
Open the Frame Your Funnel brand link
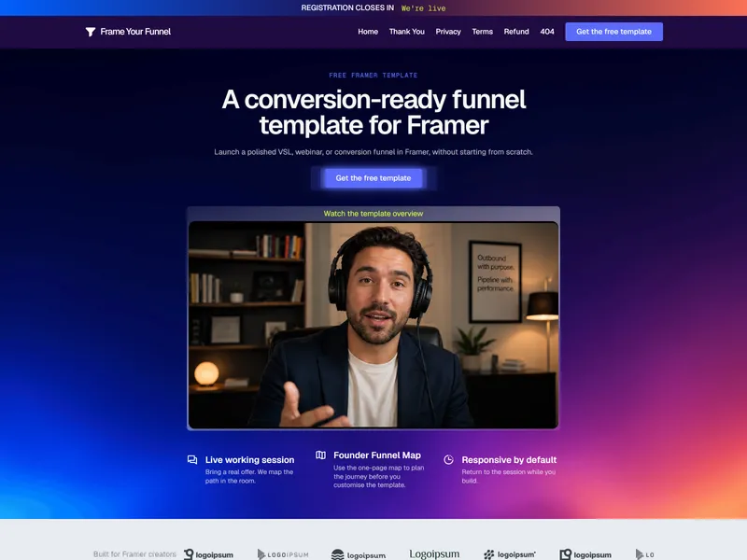tap(128, 32)
